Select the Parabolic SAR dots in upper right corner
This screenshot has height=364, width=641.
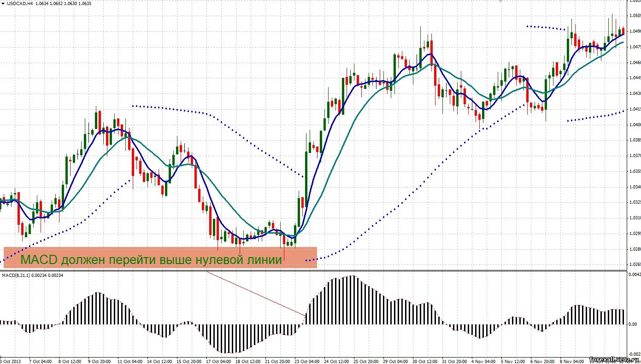coord(546,28)
